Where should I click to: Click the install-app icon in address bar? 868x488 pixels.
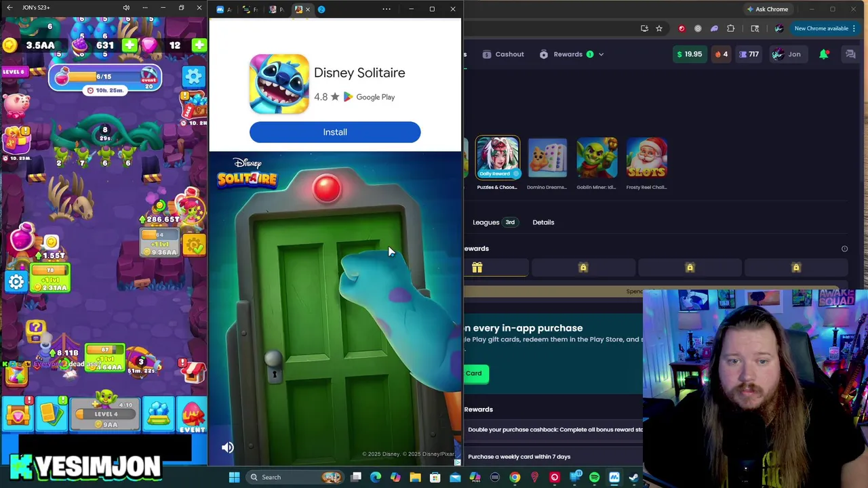tap(644, 28)
